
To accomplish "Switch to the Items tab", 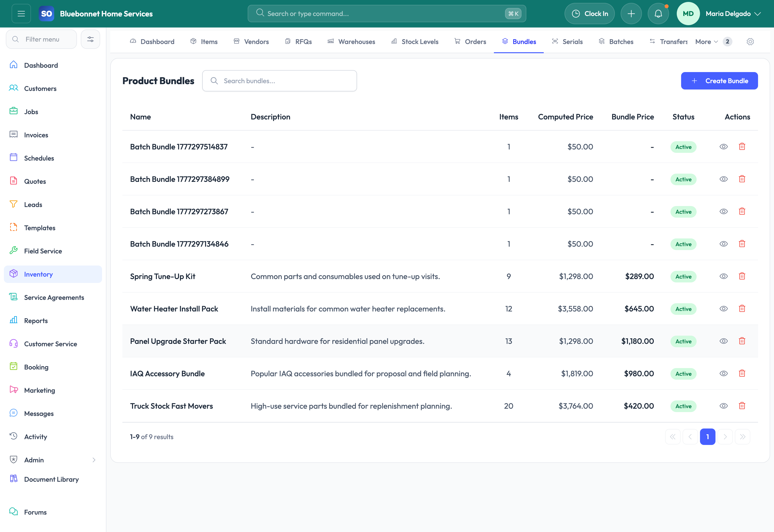I will pyautogui.click(x=204, y=42).
